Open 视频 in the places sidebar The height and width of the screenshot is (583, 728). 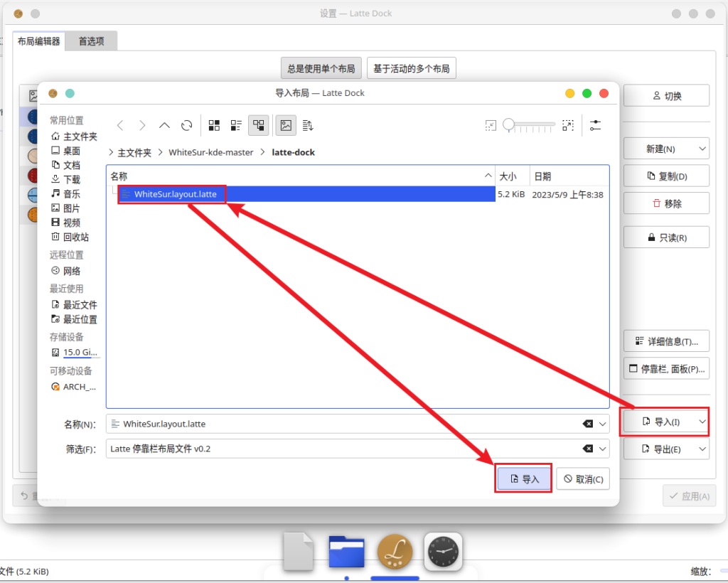66,223
